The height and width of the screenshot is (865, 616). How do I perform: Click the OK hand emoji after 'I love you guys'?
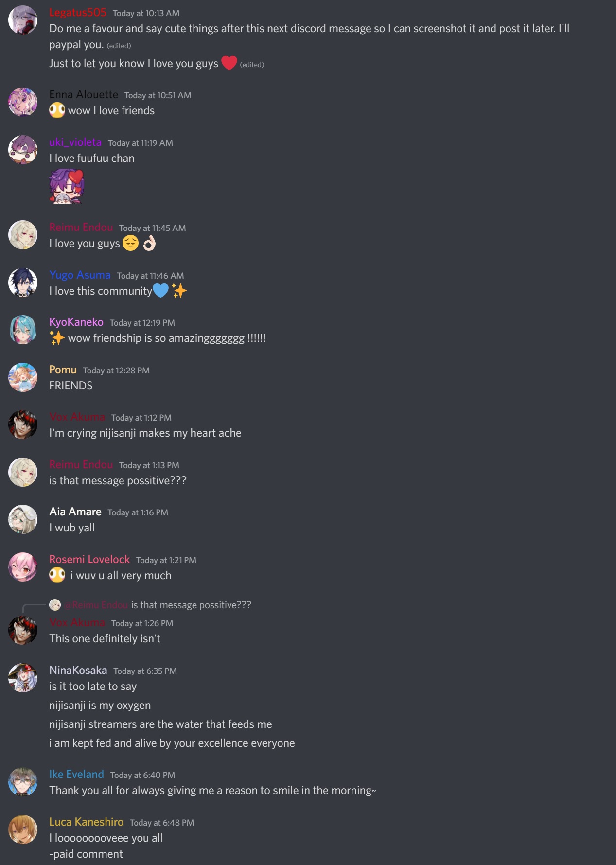point(149,243)
